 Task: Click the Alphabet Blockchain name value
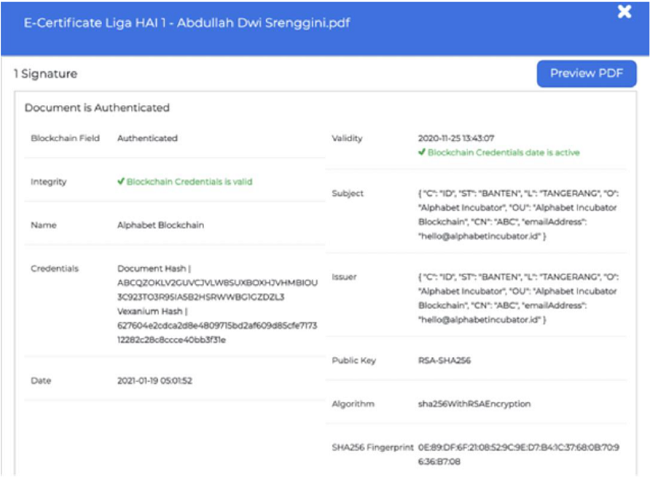[x=160, y=225]
